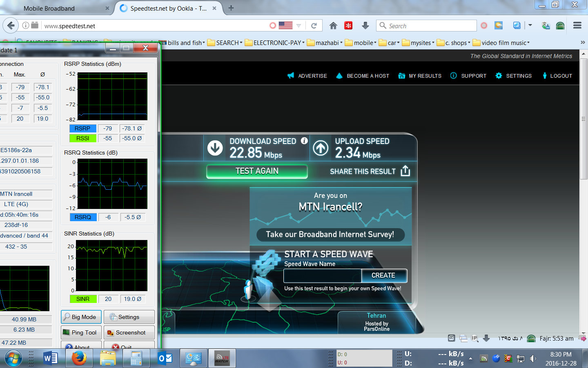
Task: Open the Firefox home page icon
Action: (333, 26)
